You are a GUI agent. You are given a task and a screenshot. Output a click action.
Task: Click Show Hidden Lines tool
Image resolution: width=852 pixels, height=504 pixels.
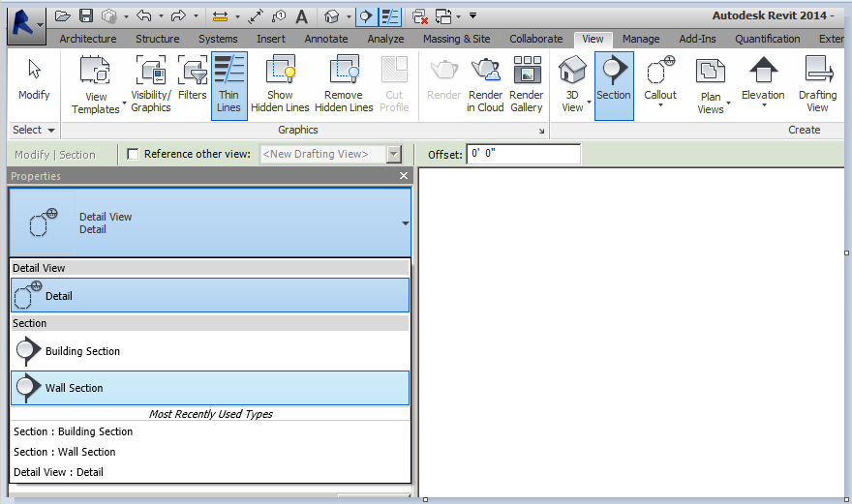(x=280, y=84)
